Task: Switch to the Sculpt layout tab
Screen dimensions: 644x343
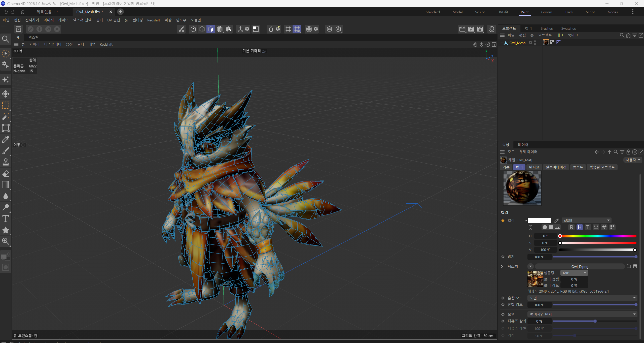Action: (480, 12)
